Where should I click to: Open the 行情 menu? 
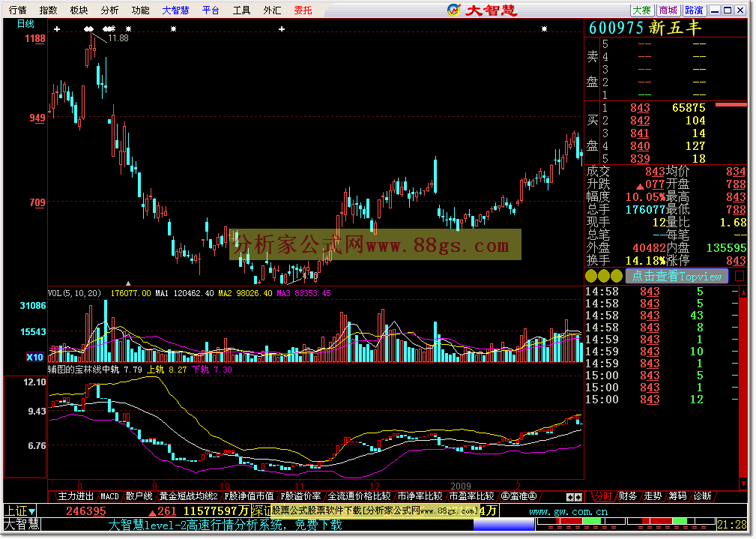coord(17,10)
